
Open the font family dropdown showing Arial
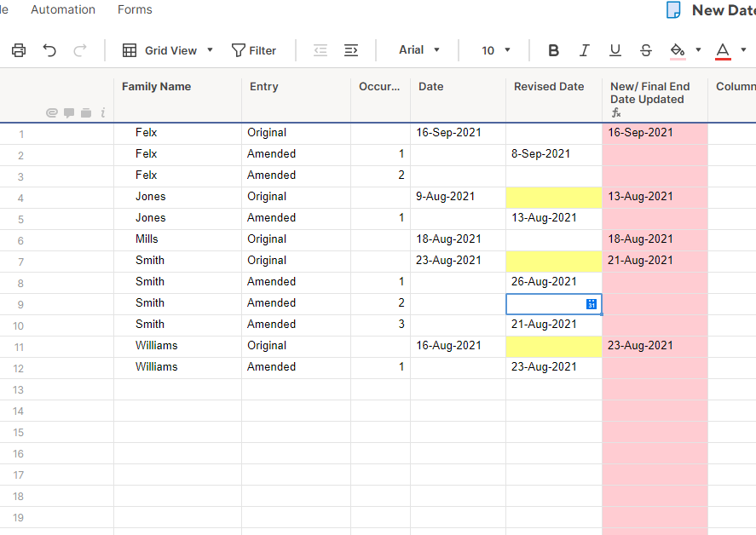[418, 50]
